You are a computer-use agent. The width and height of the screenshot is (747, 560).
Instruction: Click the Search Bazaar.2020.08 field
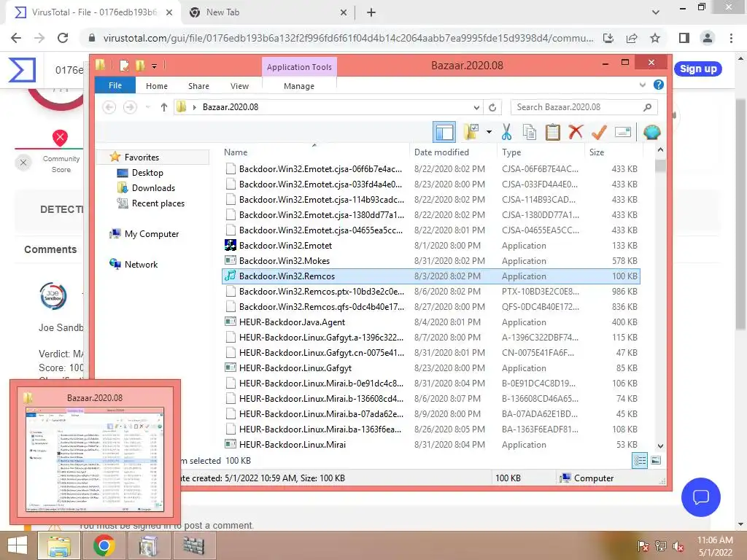[x=584, y=107]
